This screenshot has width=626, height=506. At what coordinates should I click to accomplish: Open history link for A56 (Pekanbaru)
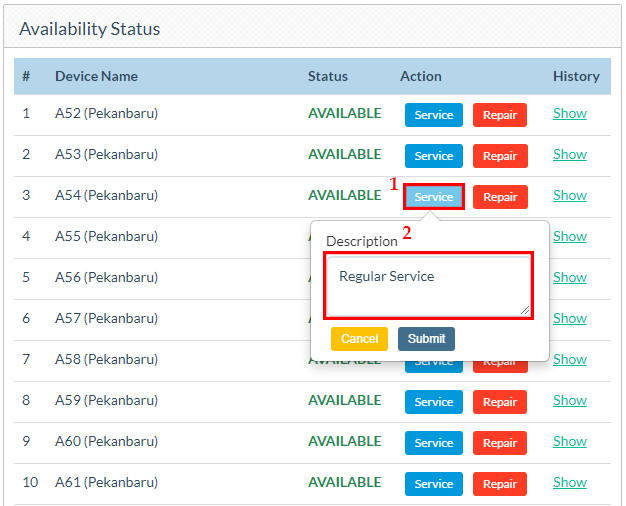point(570,277)
